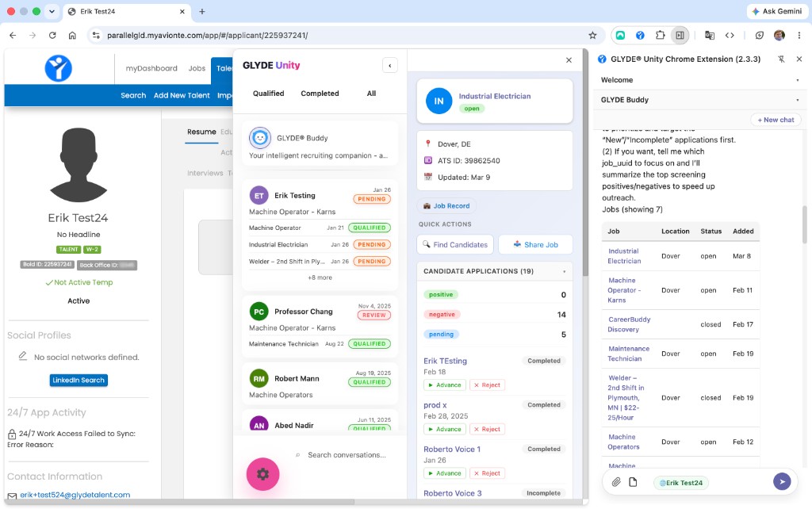Open the Job Record button
The height and width of the screenshot is (509, 812).
(446, 205)
